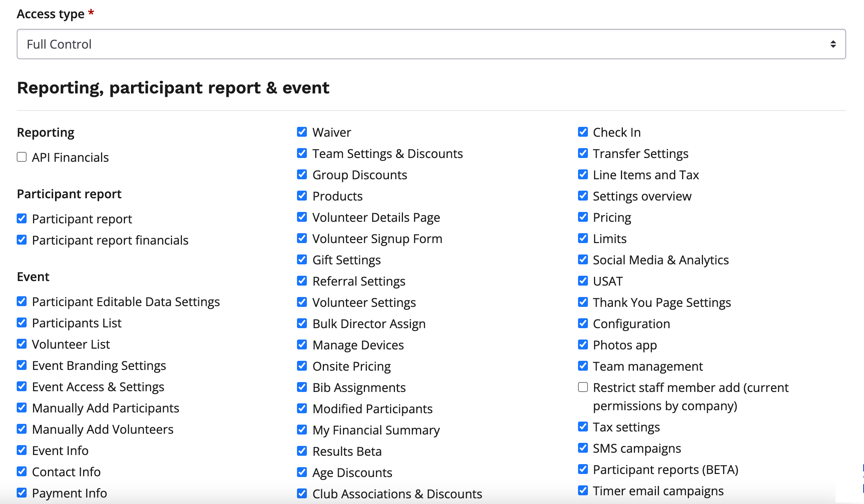Uncheck My Financial Summary
864x504 pixels.
(x=302, y=430)
